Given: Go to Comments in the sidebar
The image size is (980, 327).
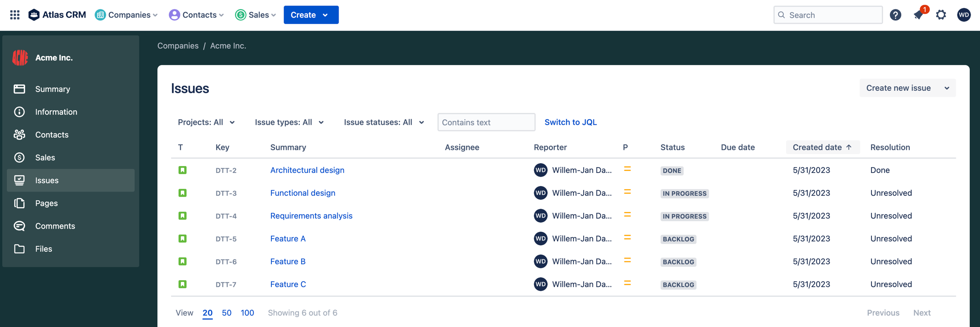Looking at the screenshot, I should (55, 226).
